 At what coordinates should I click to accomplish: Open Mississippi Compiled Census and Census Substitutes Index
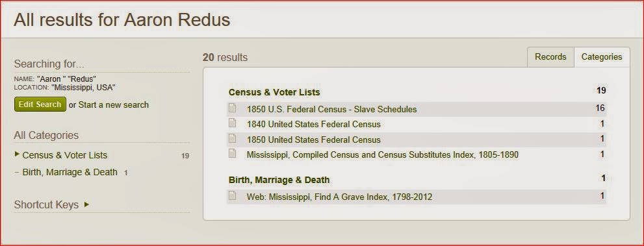[382, 155]
